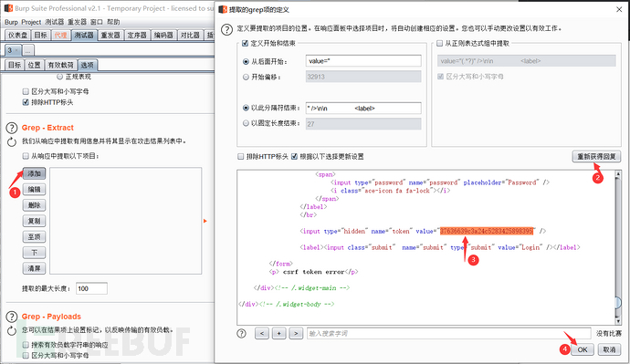Check 排除HTTP标头 in the dialog
Screen dimensions: 630x364
pyautogui.click(x=241, y=157)
